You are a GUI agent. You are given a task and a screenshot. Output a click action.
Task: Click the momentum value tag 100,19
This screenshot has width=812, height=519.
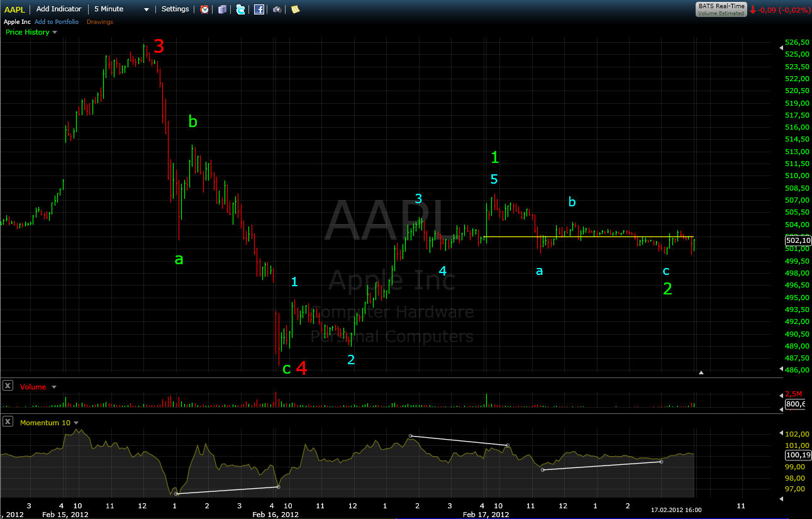pyautogui.click(x=798, y=455)
